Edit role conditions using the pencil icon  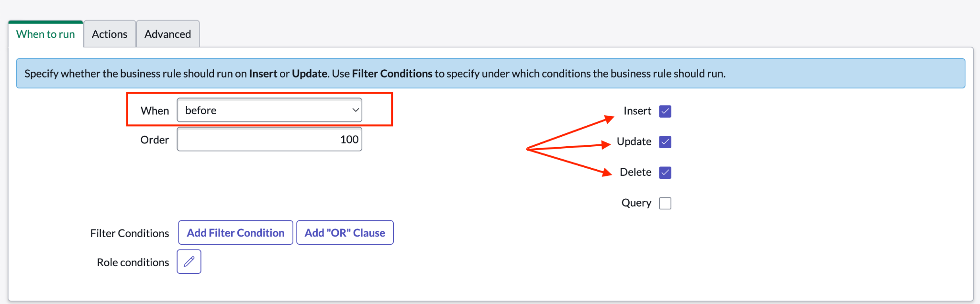pyautogui.click(x=189, y=261)
